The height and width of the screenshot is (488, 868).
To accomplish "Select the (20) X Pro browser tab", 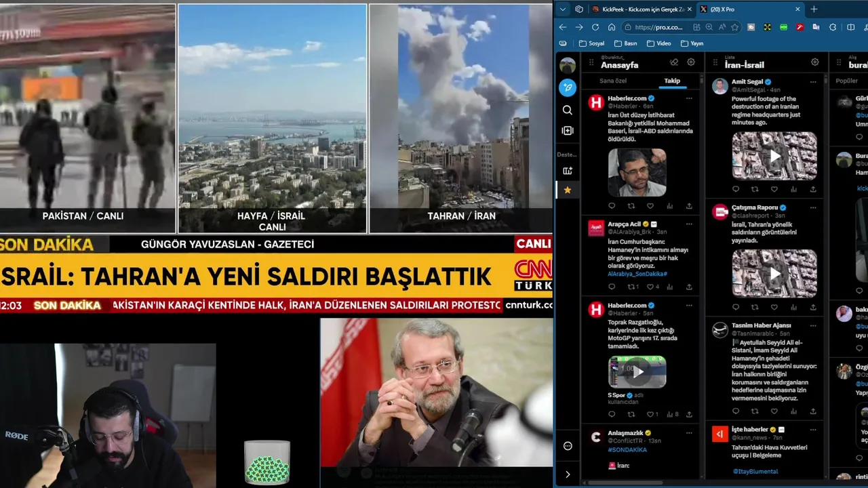I will 749,9.
